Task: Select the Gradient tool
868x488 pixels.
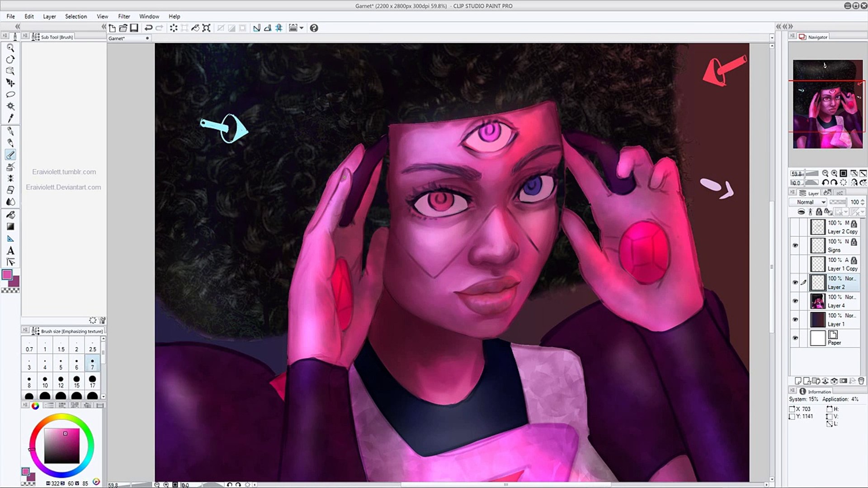Action: click(10, 226)
